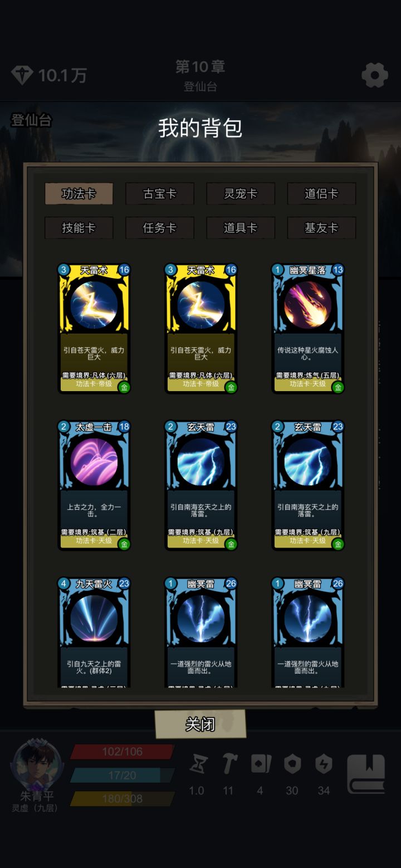401x868 pixels.
Task: Tap the shield defense stat icon
Action: click(x=292, y=764)
